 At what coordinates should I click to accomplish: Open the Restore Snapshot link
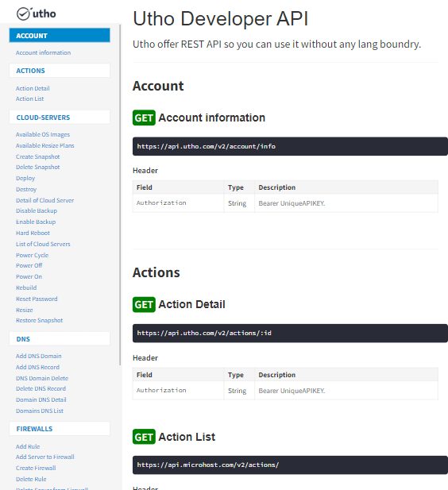click(40, 320)
